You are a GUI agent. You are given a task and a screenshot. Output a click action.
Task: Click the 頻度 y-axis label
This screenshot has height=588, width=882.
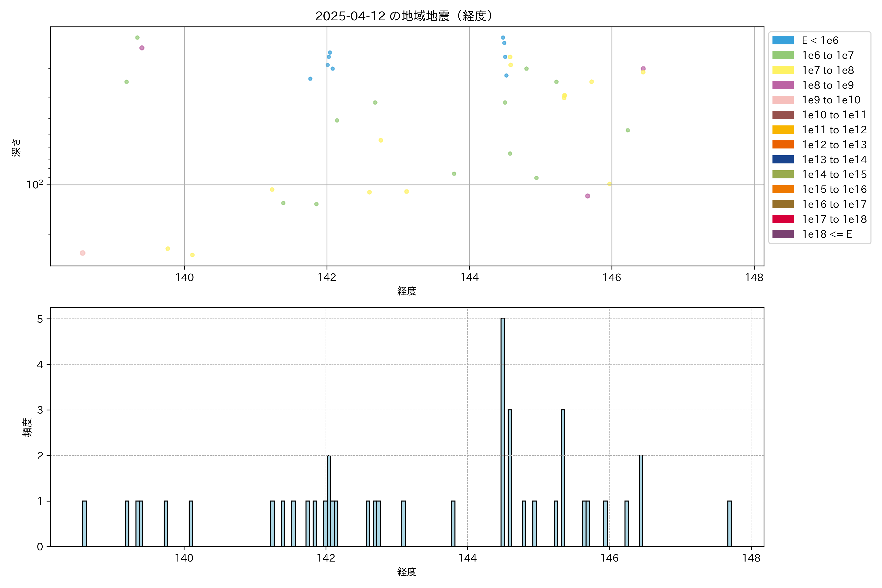click(x=27, y=428)
